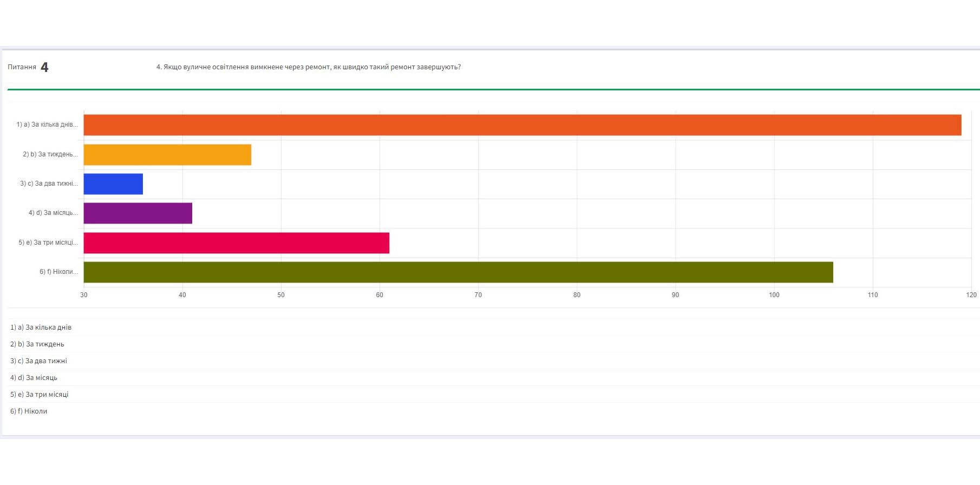The width and height of the screenshot is (980, 485).
Task: Click the olive 'Ніколи' bar
Action: (459, 272)
